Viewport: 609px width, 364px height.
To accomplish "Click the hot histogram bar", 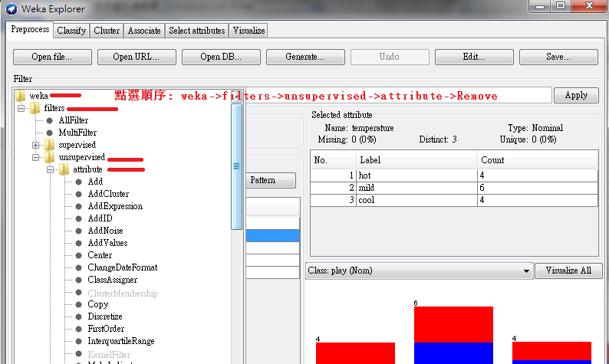I will click(355, 353).
